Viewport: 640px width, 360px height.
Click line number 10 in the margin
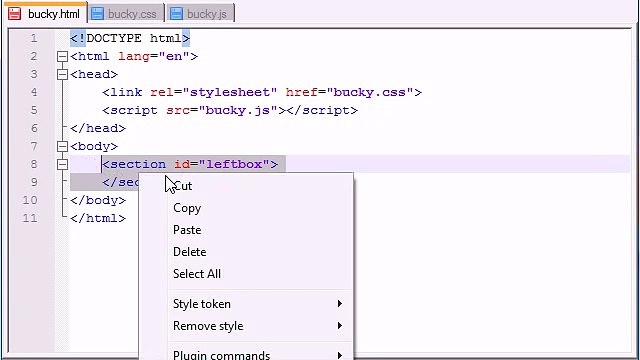(30, 200)
